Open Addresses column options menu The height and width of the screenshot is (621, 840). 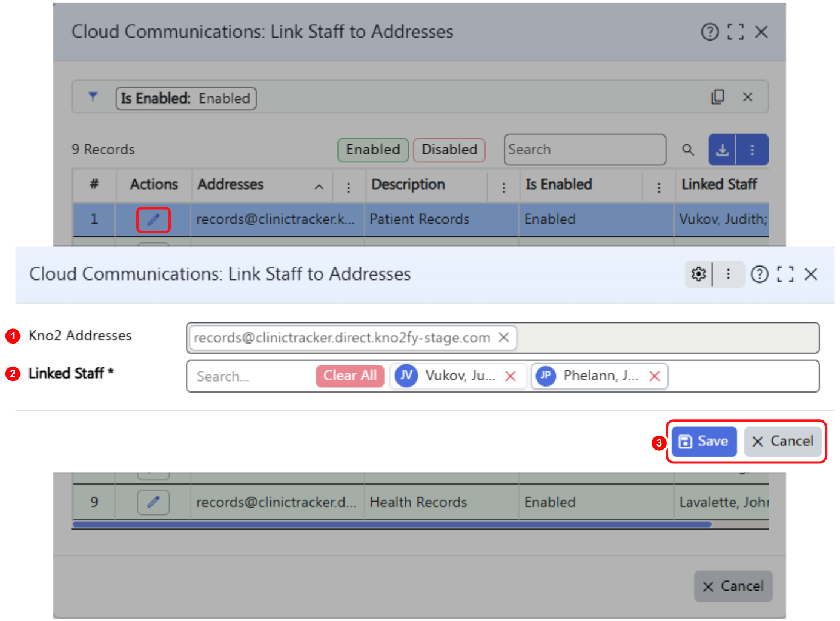(348, 188)
